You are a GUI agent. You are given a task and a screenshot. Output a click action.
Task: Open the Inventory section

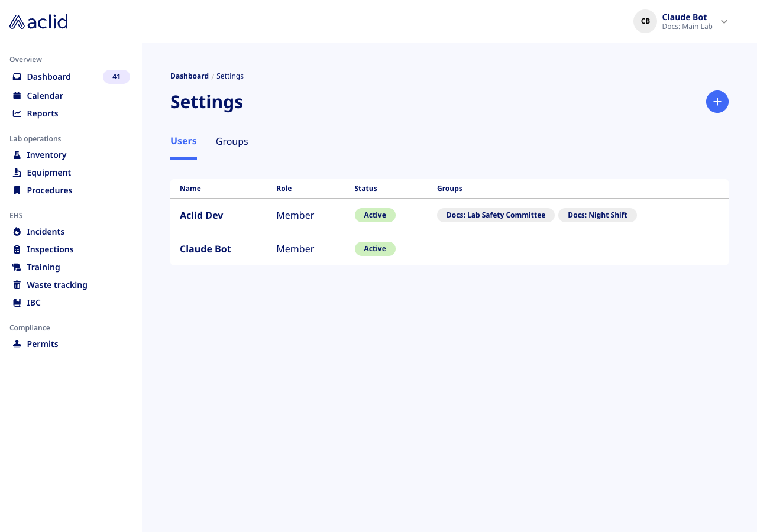tap(47, 155)
